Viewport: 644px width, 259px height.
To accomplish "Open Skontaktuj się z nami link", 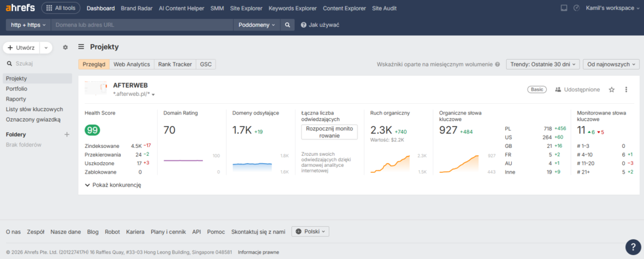I will tap(258, 232).
